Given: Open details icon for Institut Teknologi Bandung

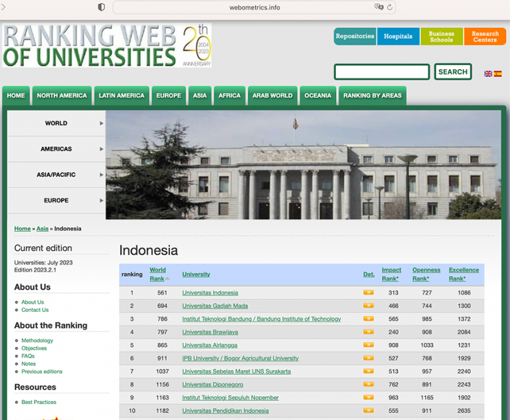Looking at the screenshot, I should pos(368,318).
